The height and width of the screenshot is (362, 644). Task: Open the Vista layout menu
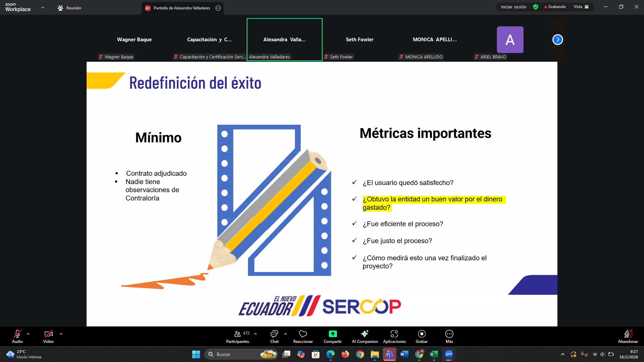click(x=581, y=7)
